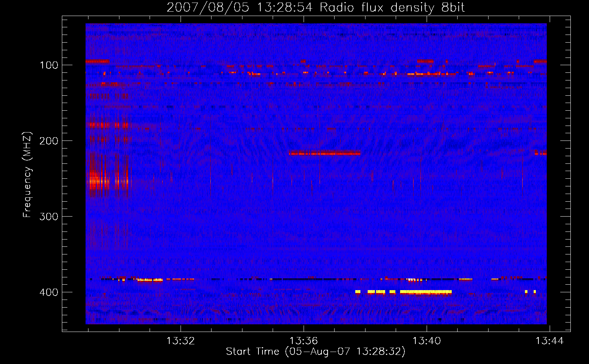Click the red horizontal band near 218 MHz
This screenshot has height=364, width=589.
324,153
